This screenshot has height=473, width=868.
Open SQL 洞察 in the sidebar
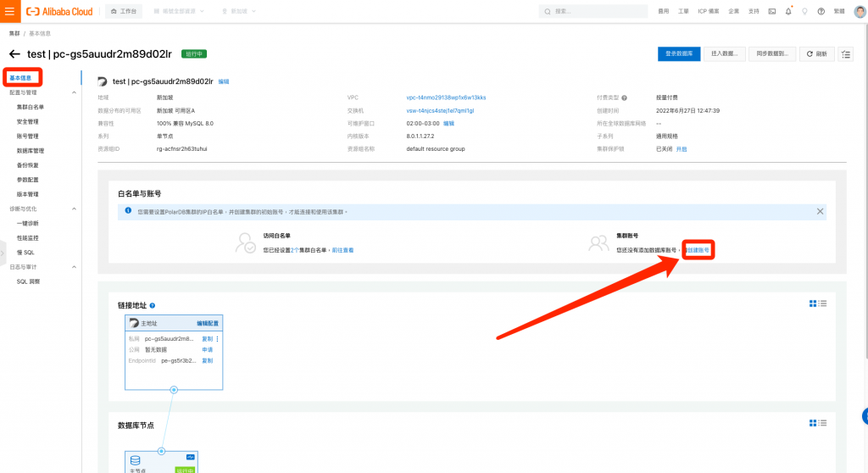(28, 281)
